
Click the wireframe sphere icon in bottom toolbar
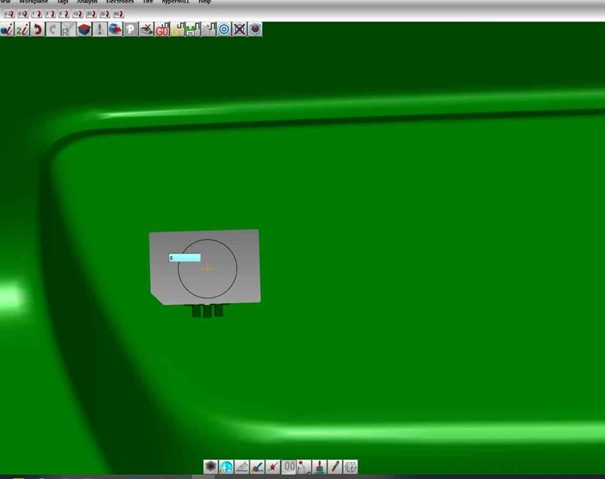[351, 467]
